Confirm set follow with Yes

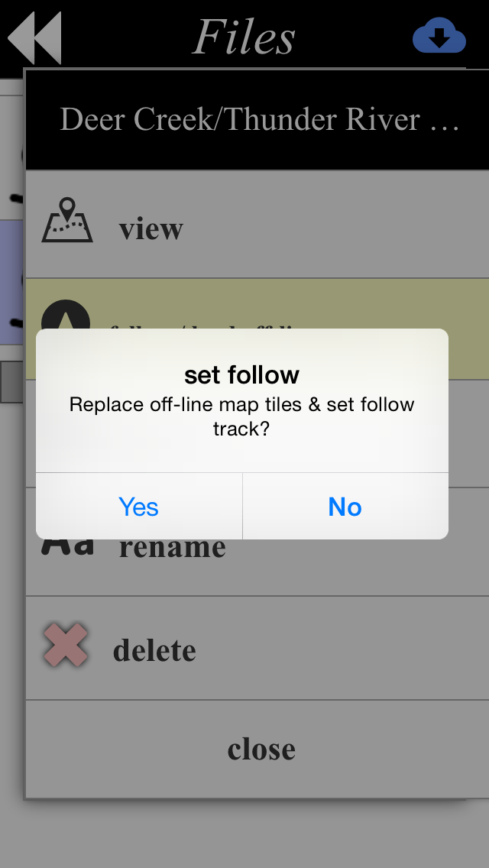click(x=139, y=507)
